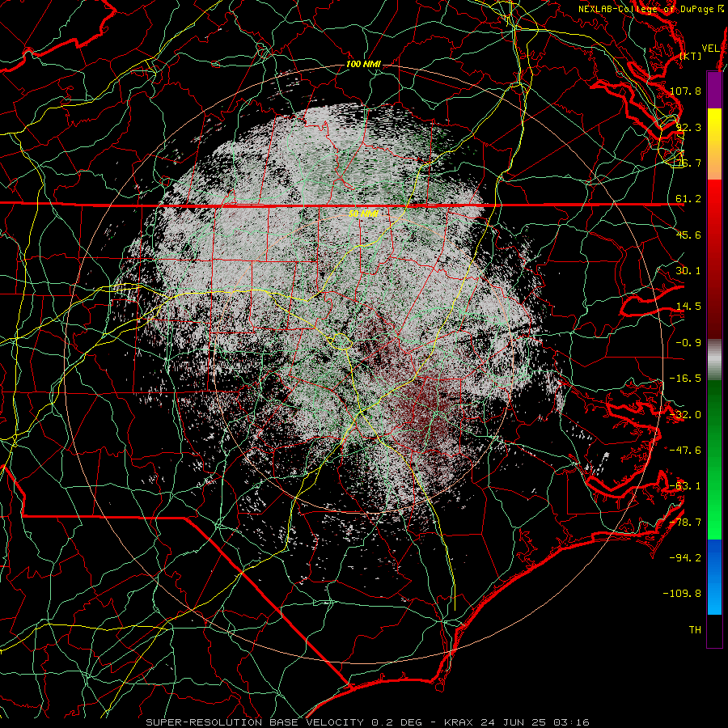Select the -63.1 scale value
Screen dimensions: 728x728
tap(685, 486)
